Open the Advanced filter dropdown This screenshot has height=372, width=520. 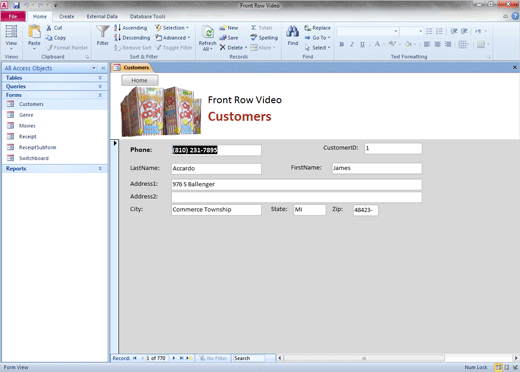(173, 38)
